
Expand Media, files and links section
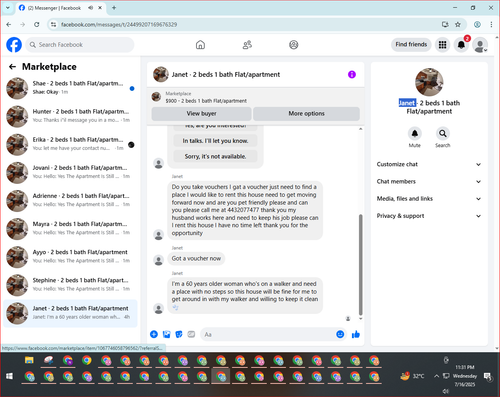429,199
